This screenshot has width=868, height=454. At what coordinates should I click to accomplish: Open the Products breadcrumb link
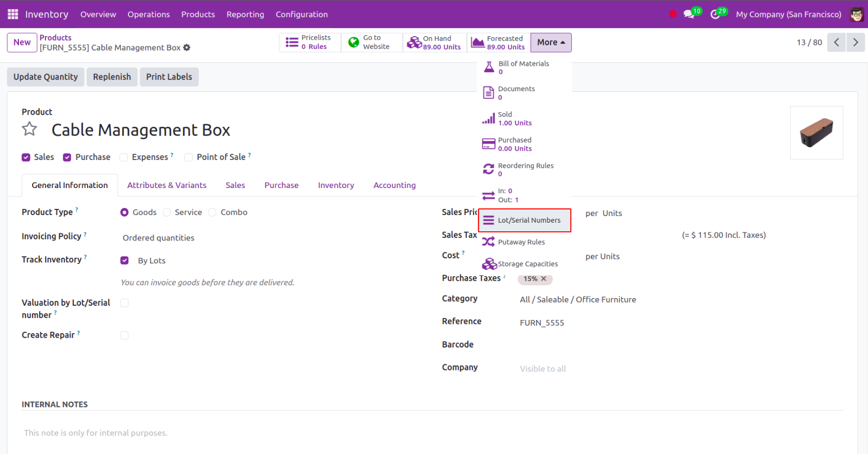point(56,38)
